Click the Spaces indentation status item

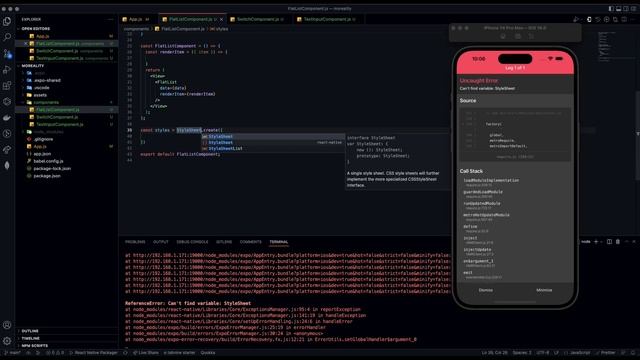tap(522, 353)
